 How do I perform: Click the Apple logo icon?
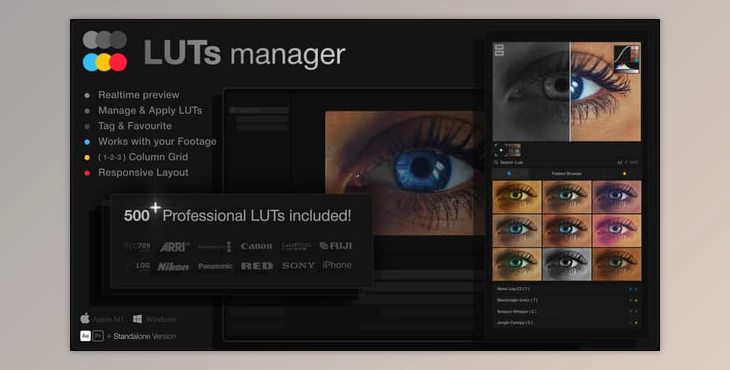(x=85, y=318)
